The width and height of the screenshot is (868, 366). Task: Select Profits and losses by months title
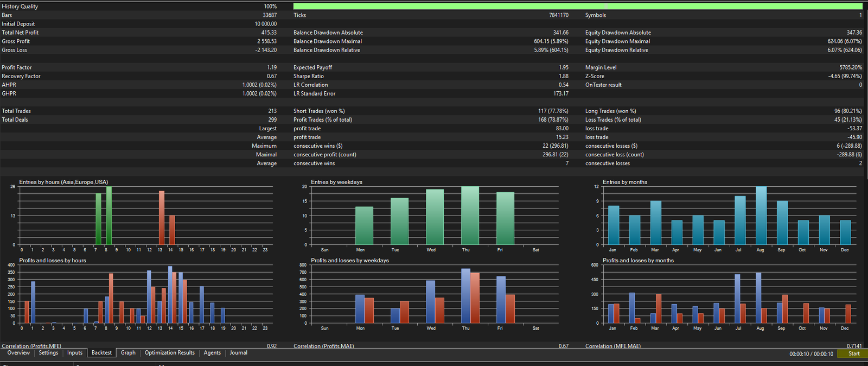click(638, 261)
